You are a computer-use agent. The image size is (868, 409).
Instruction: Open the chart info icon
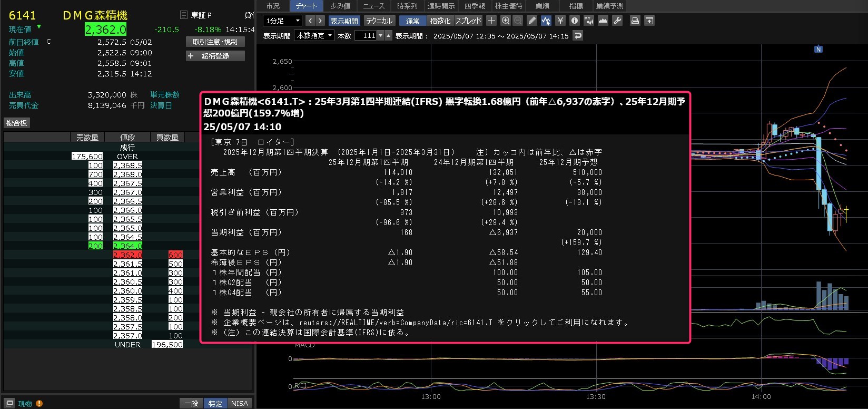(x=575, y=21)
